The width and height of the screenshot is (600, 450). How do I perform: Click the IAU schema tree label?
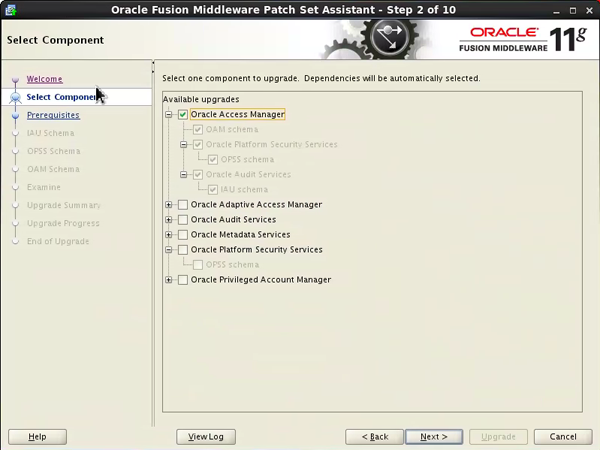coord(244,189)
